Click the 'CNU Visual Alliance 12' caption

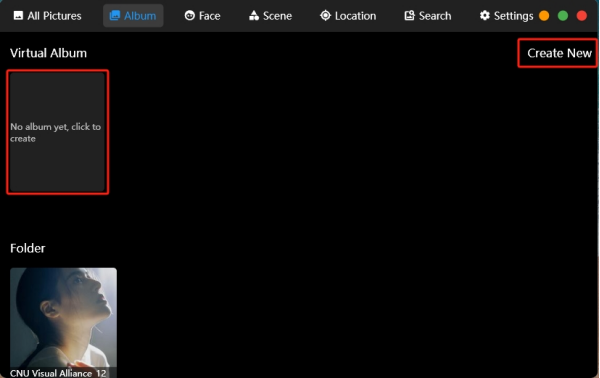click(58, 373)
